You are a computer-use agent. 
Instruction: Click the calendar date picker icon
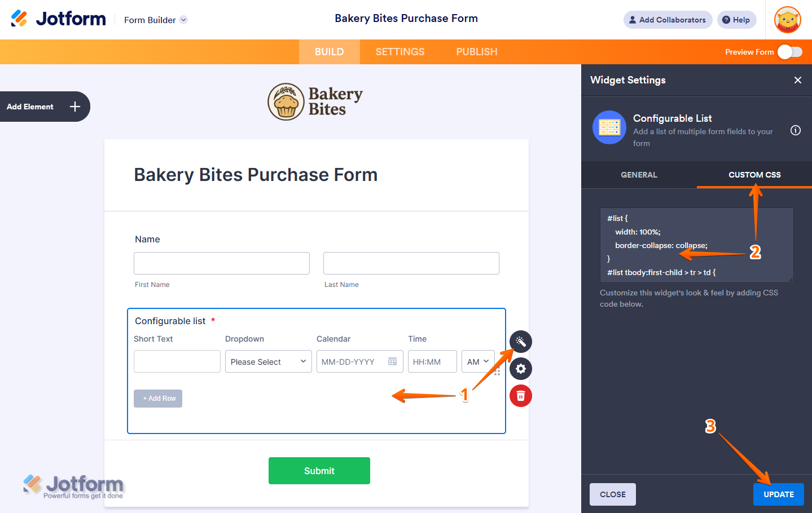point(393,361)
